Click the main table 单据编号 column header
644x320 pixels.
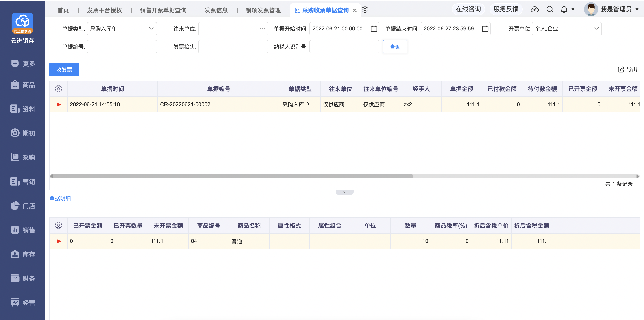(219, 89)
